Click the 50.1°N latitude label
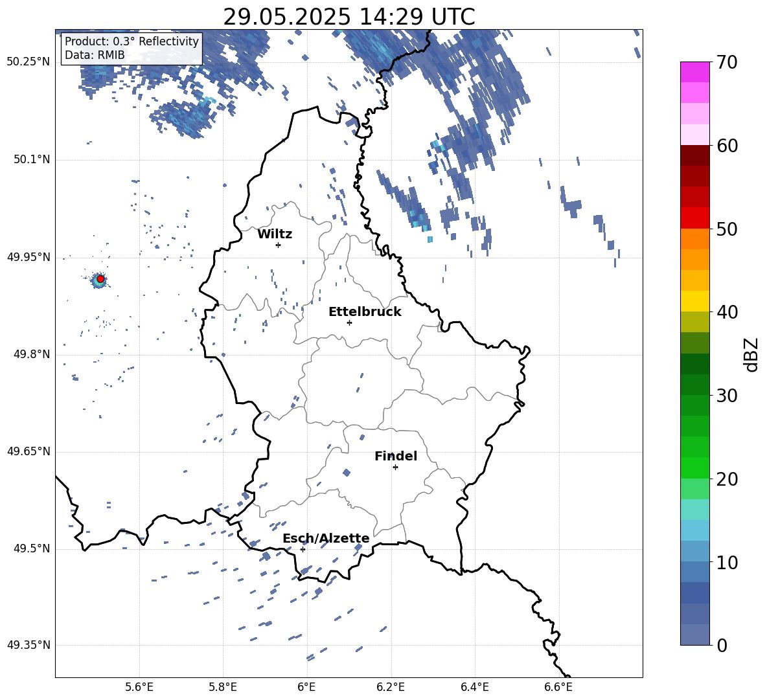 [31, 159]
